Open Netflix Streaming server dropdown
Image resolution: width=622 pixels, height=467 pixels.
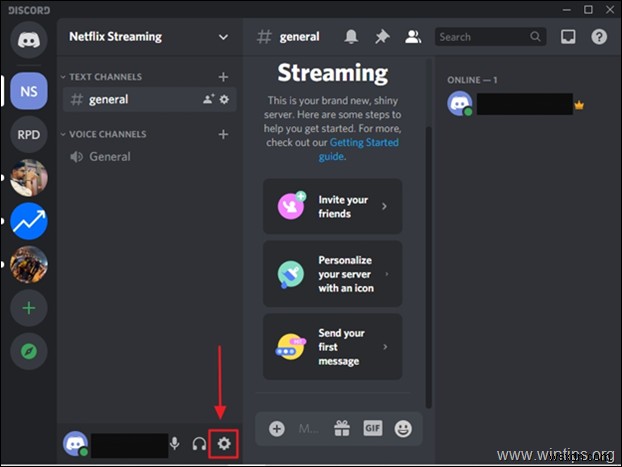click(223, 37)
